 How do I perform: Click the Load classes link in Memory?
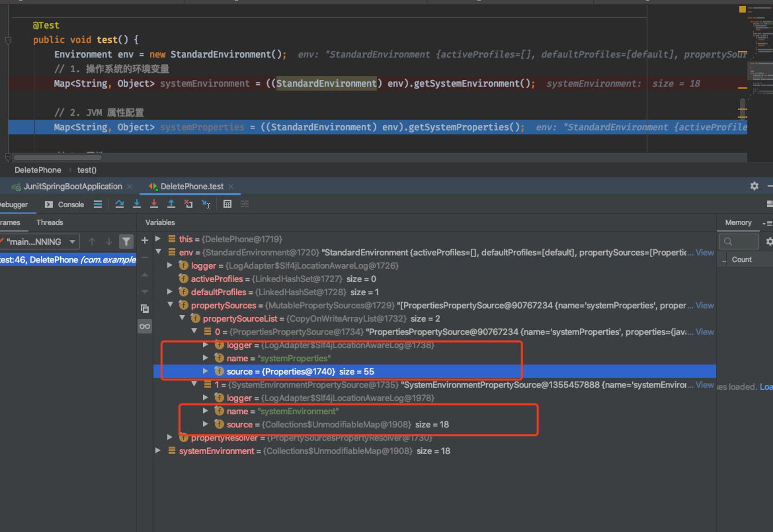pos(766,387)
